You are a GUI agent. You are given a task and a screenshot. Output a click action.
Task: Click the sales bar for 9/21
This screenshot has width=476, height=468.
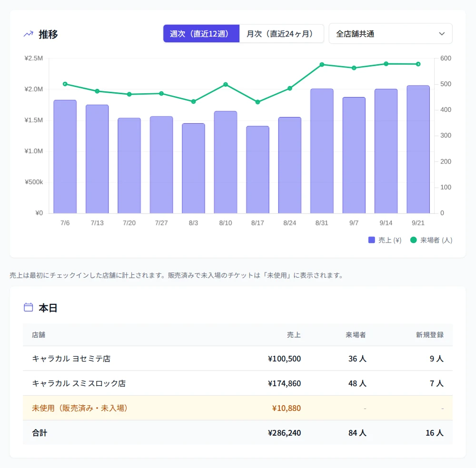(x=418, y=149)
